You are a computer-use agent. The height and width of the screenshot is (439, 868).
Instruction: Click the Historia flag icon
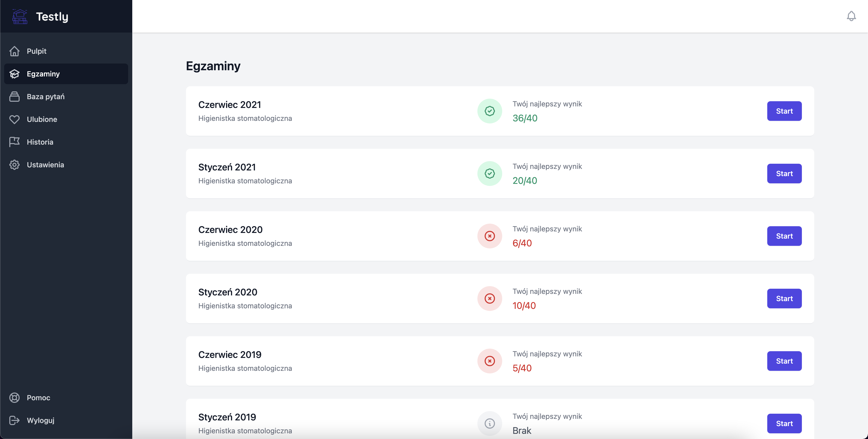[x=14, y=142]
